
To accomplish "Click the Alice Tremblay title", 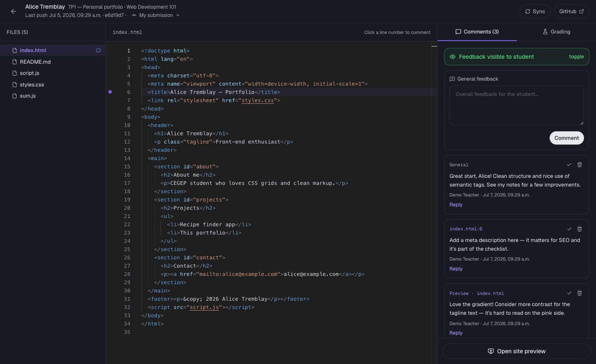I will (45, 7).
